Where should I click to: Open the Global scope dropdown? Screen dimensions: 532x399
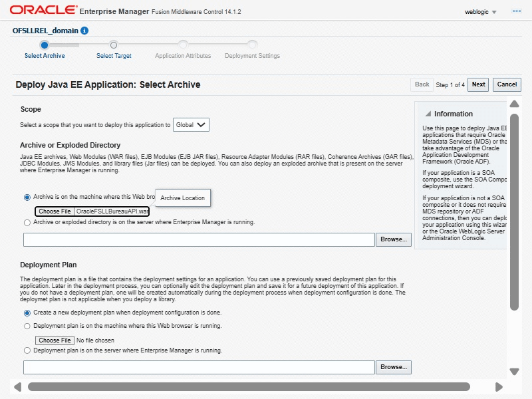(x=191, y=125)
